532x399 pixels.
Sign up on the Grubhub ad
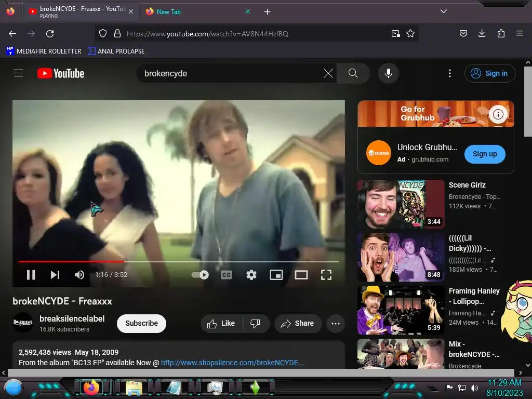tap(485, 154)
